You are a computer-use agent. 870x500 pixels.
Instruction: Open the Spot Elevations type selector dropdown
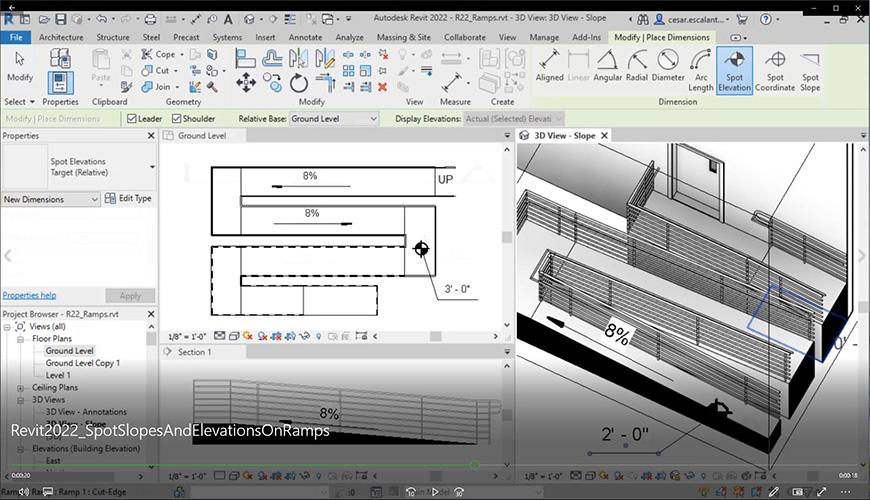pyautogui.click(x=152, y=166)
